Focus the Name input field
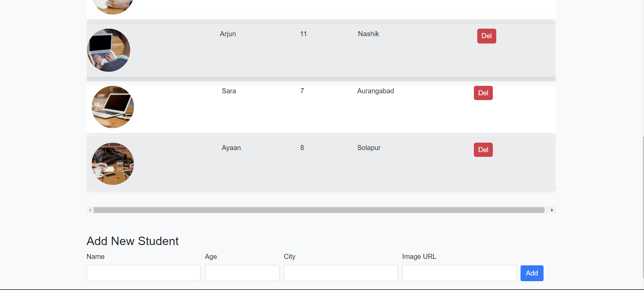This screenshot has height=290, width=644. click(x=143, y=273)
